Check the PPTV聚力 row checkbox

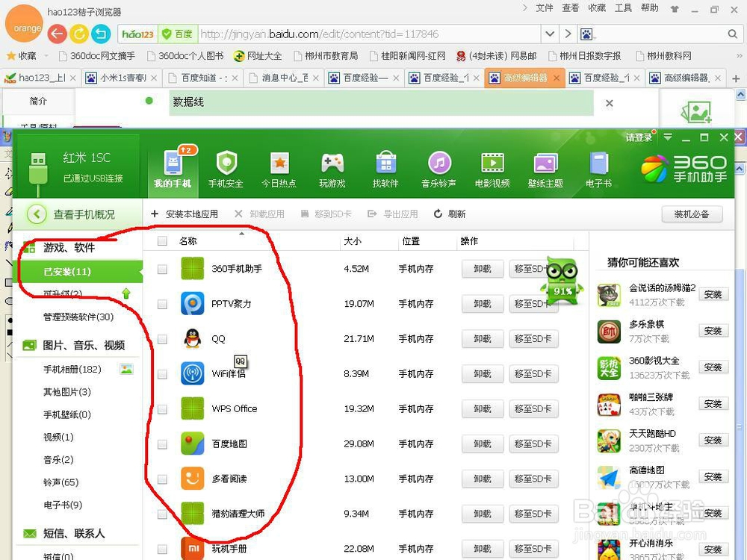[x=162, y=304]
